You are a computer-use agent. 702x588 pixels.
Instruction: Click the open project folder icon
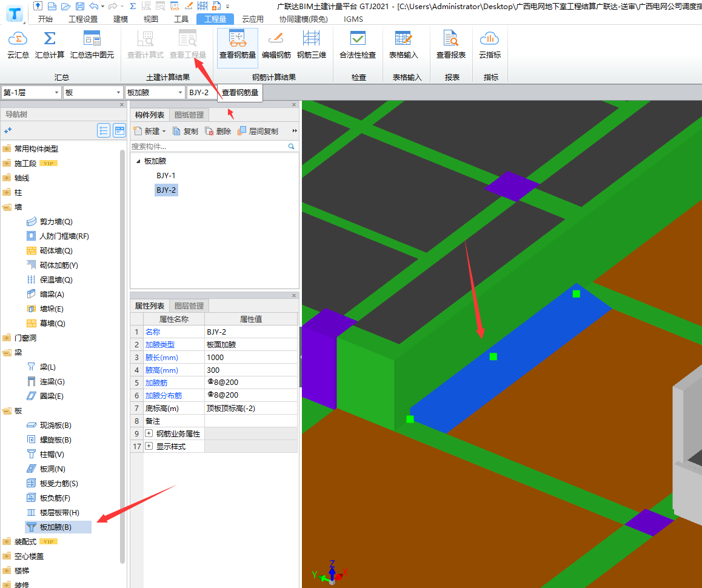click(66, 6)
